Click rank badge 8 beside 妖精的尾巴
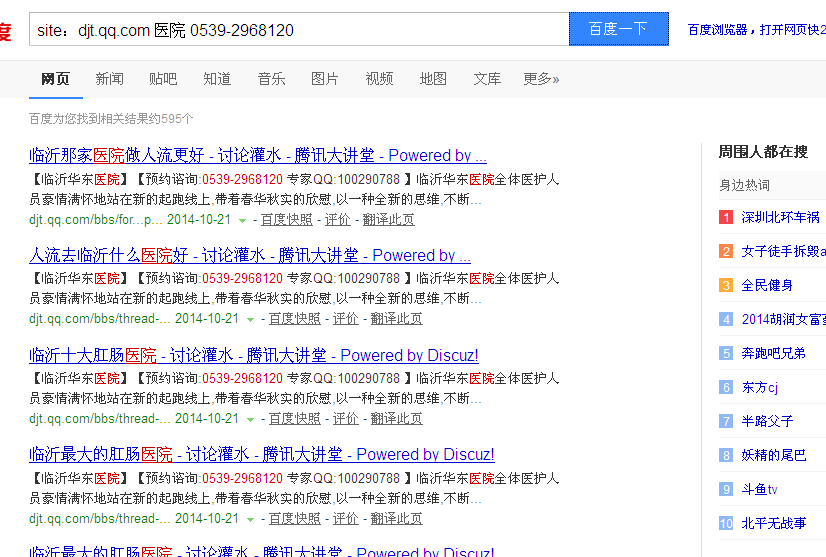This screenshot has height=557, width=826. (726, 455)
